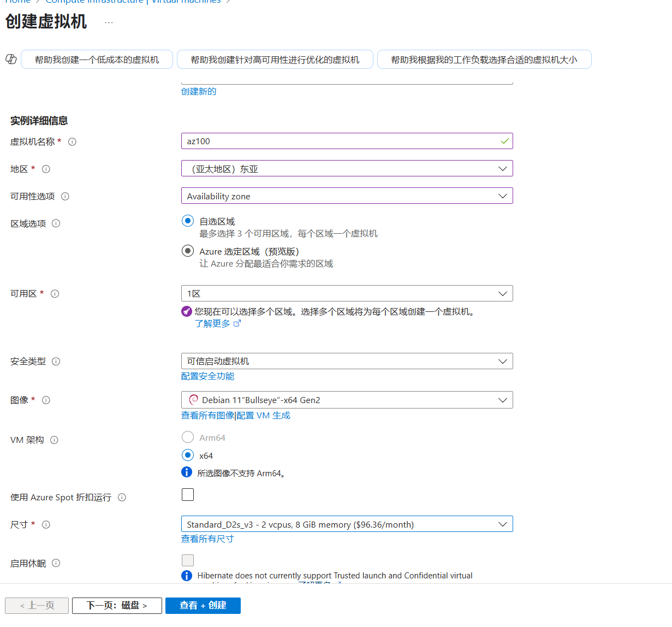The width and height of the screenshot is (672, 627).
Task: Show info tooltip for 可用区
Action: pos(55,293)
